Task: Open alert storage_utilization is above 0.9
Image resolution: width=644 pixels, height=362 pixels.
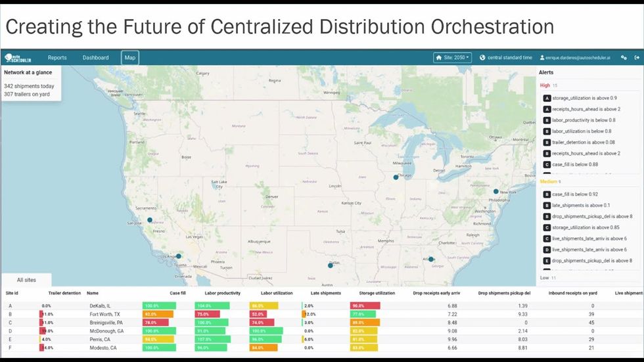Action: 584,98
